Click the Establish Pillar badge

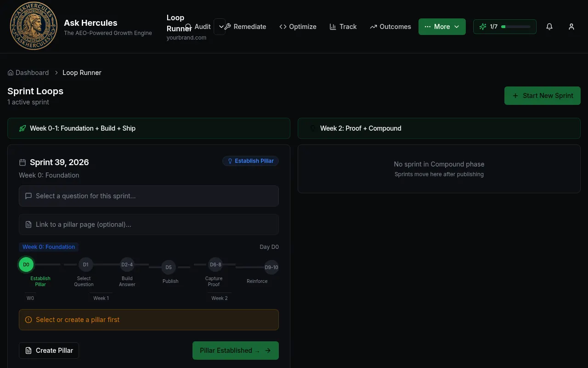[251, 161]
